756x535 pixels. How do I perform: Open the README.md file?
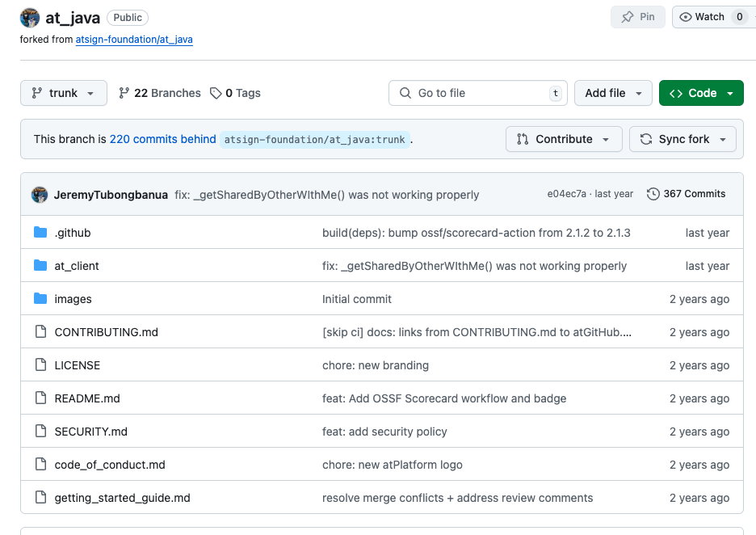click(87, 399)
